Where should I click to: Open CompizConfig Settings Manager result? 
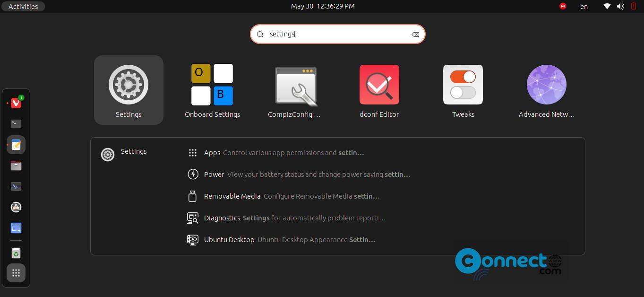(296, 90)
